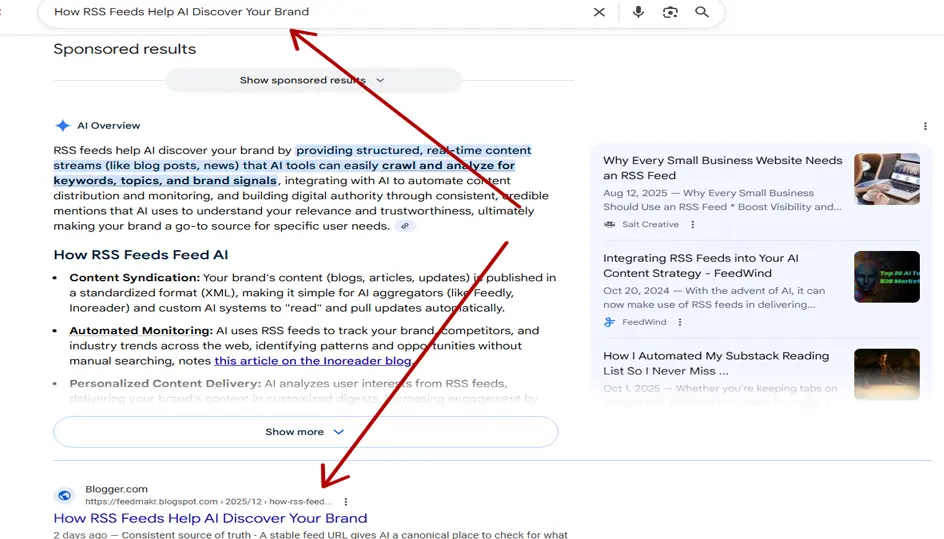
Task: Open Google Lens image search icon
Action: (670, 12)
